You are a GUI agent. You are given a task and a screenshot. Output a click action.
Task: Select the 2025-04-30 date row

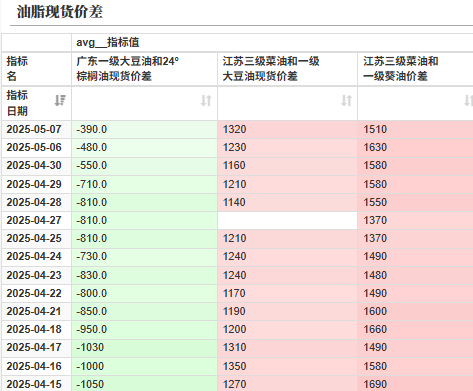tap(37, 165)
